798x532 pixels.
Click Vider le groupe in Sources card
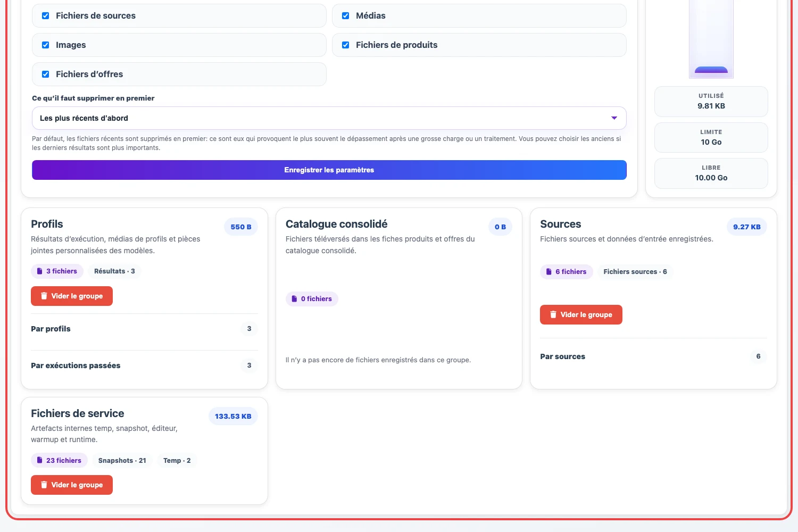[x=581, y=315]
